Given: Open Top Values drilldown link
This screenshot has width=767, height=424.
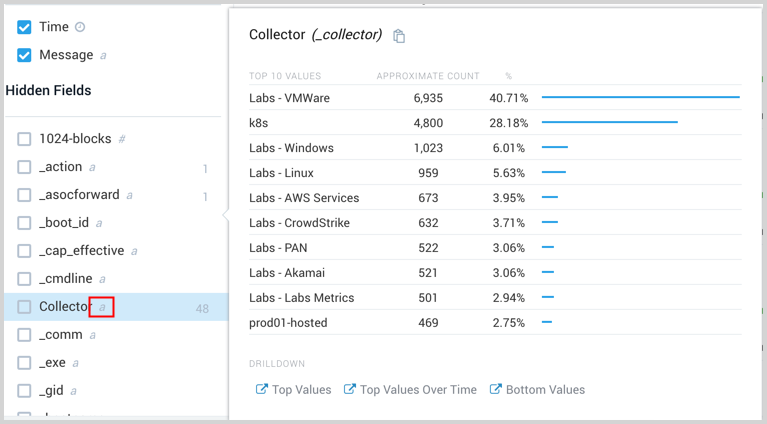Looking at the screenshot, I should tap(301, 390).
